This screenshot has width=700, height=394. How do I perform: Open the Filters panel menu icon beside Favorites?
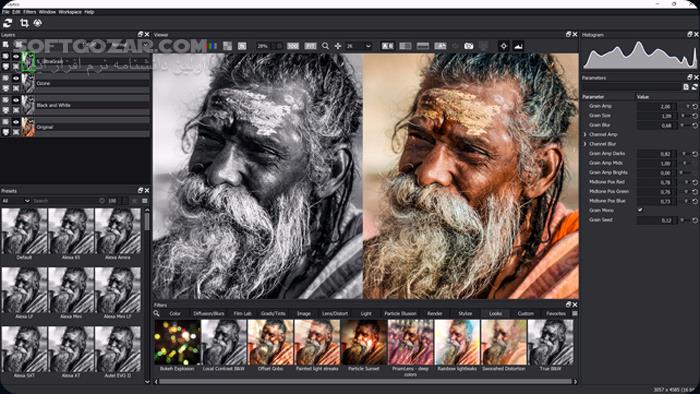(575, 314)
